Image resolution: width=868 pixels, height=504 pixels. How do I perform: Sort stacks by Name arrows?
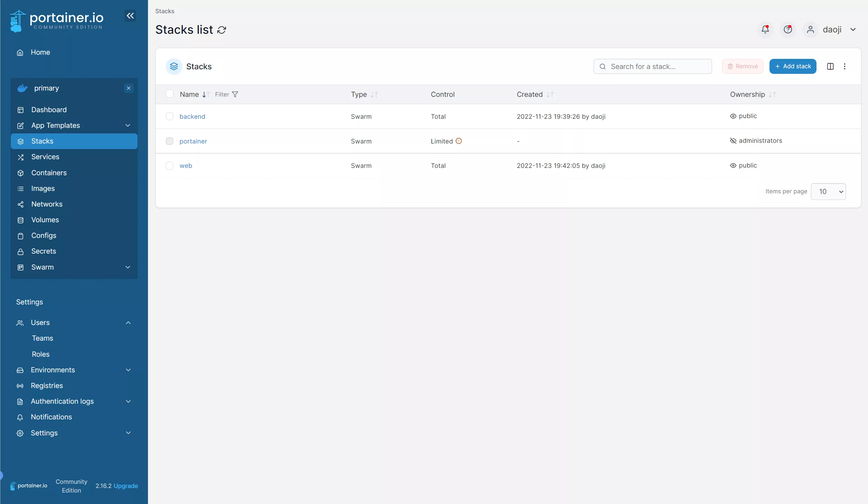pyautogui.click(x=206, y=94)
